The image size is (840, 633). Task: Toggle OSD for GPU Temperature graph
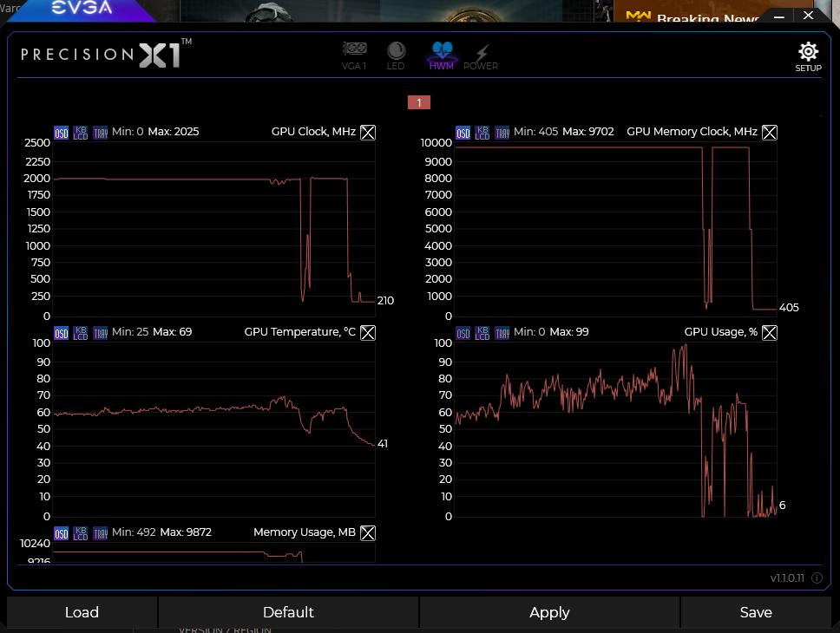pos(61,333)
